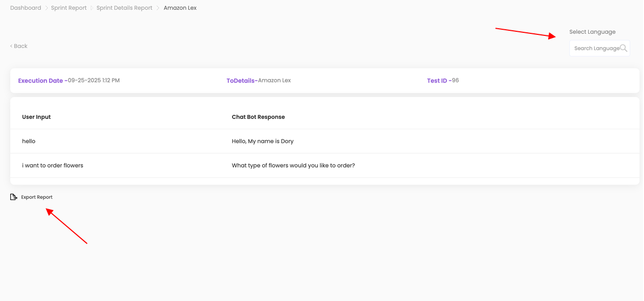Select the 'hello' user input cell
The height and width of the screenshot is (301, 644).
click(x=29, y=141)
